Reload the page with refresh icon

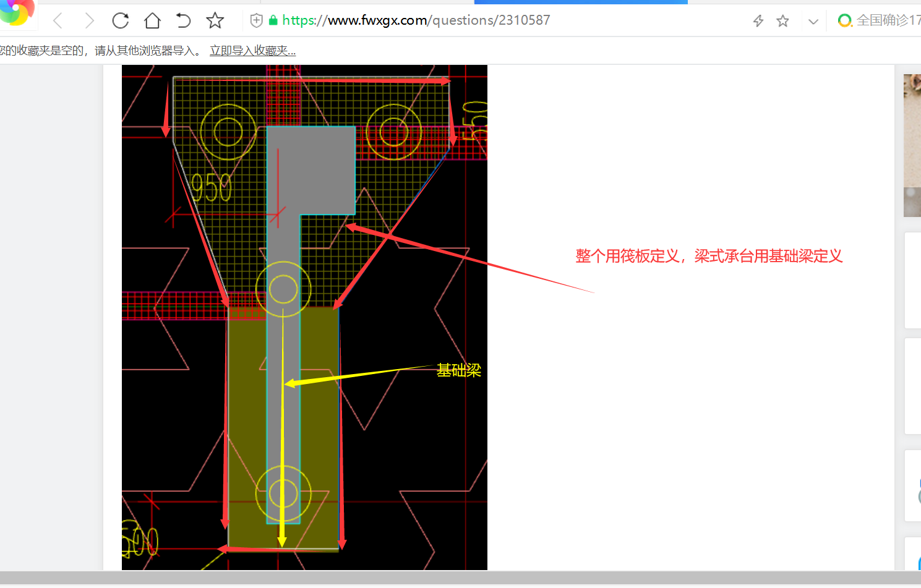[x=121, y=21]
